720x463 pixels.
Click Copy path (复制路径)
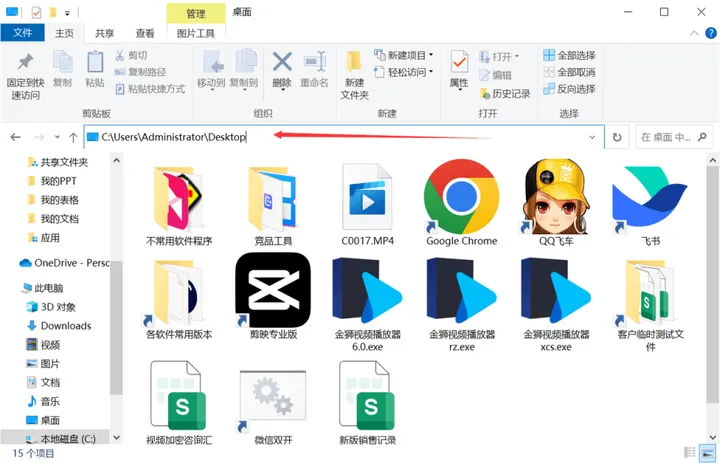(x=140, y=72)
